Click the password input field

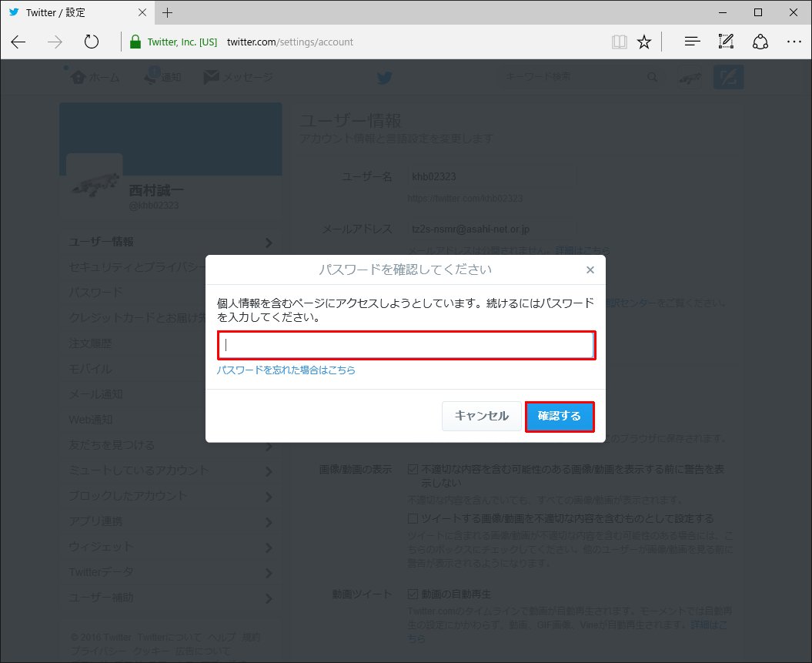click(406, 346)
